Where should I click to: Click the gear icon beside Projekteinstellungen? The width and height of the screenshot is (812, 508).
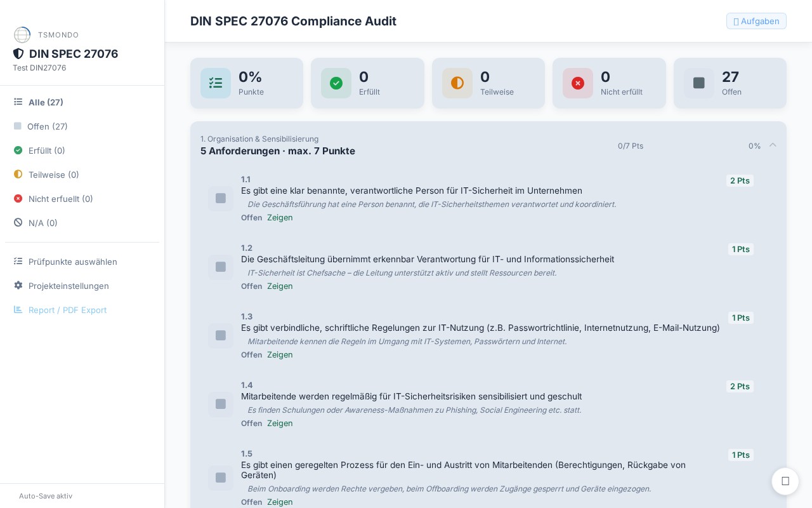(18, 286)
